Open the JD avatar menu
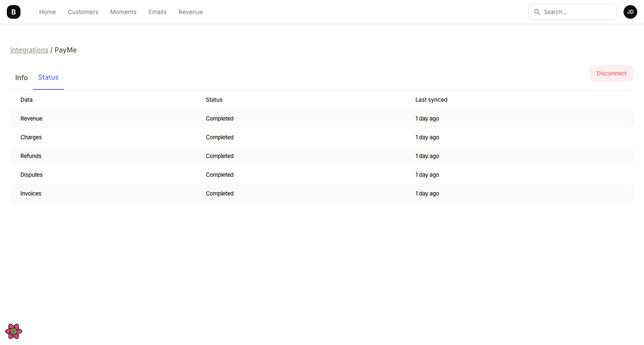This screenshot has width=644, height=345. (x=630, y=12)
